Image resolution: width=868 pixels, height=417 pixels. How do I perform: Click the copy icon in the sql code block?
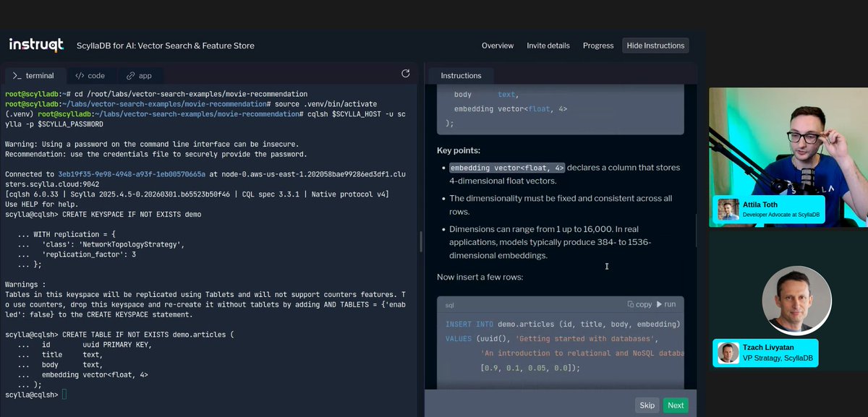631,304
